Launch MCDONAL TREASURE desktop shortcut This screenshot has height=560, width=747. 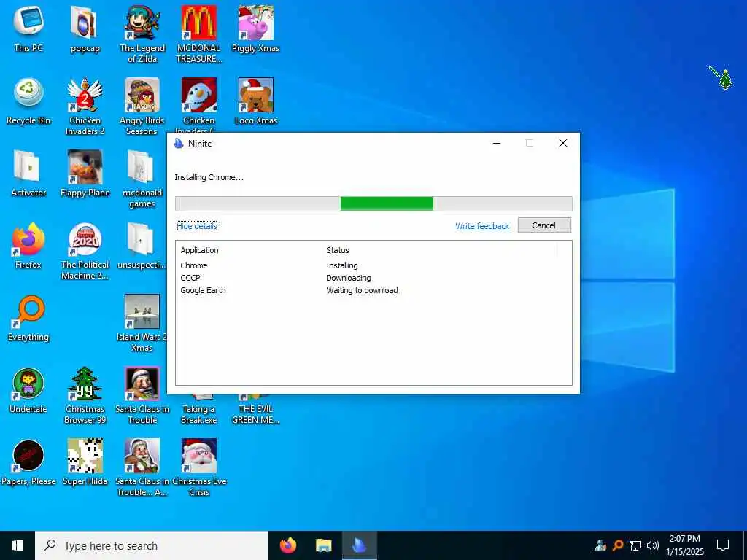(199, 34)
